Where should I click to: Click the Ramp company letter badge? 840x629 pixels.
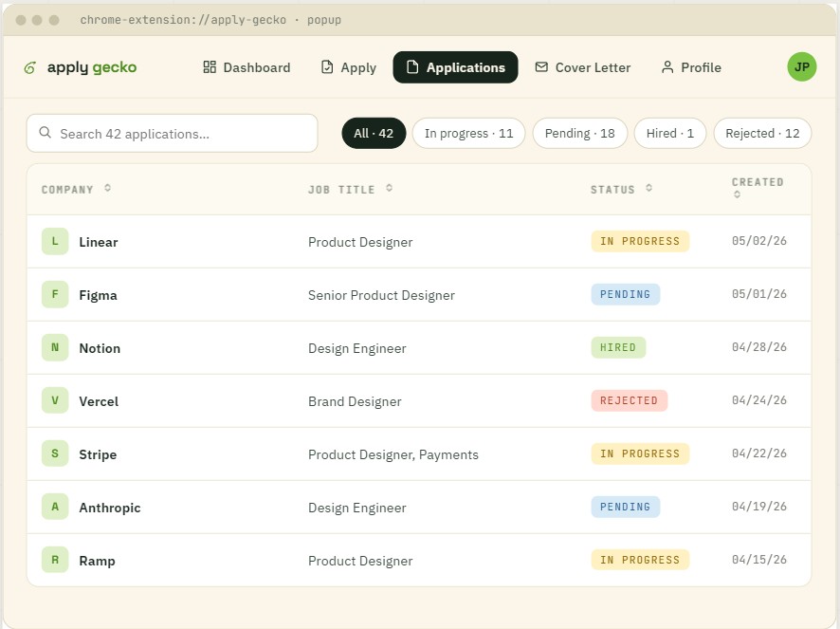point(55,560)
